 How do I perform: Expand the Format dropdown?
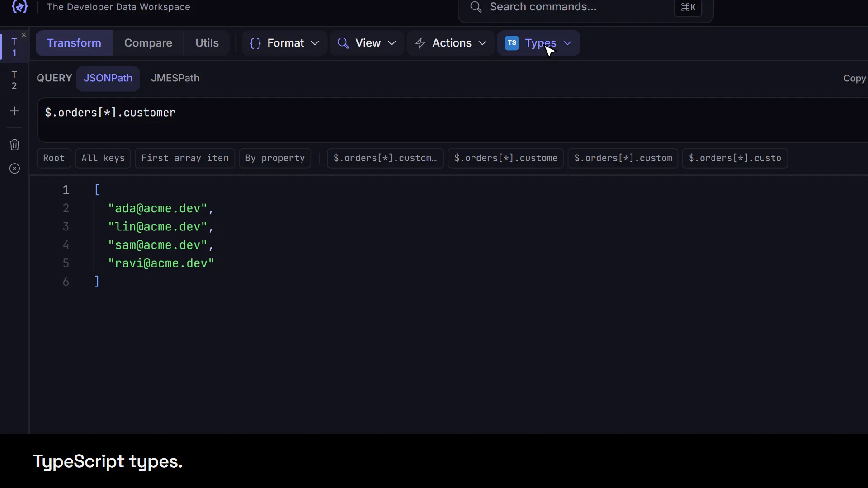pyautogui.click(x=284, y=43)
